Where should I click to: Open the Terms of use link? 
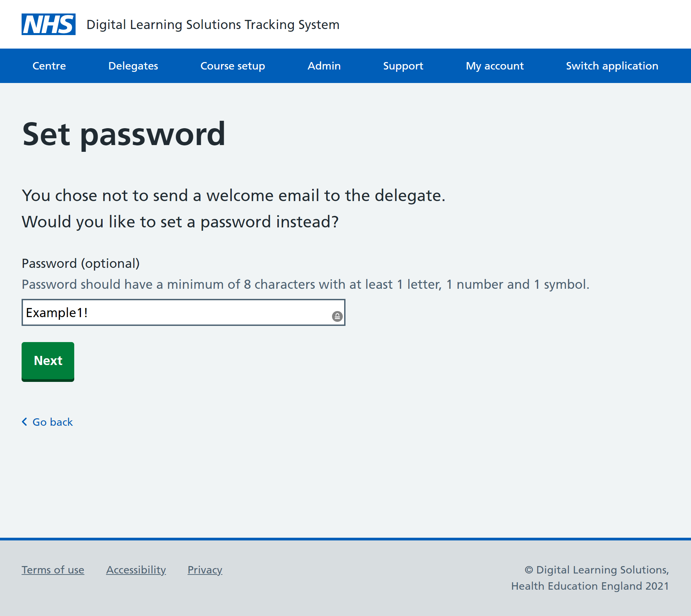point(53,570)
